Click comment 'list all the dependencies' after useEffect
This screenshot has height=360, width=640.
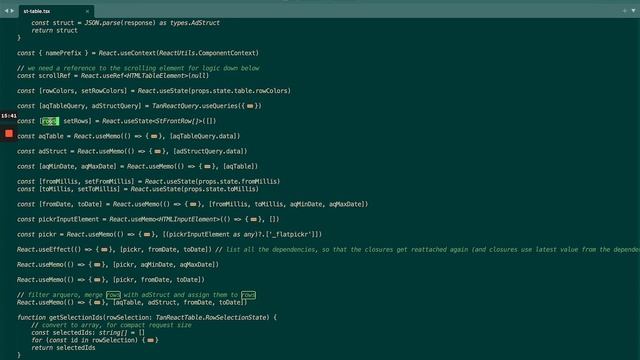(x=271, y=249)
